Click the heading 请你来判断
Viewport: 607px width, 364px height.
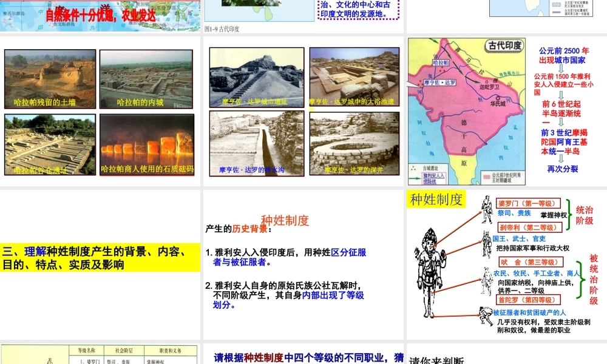436,360
